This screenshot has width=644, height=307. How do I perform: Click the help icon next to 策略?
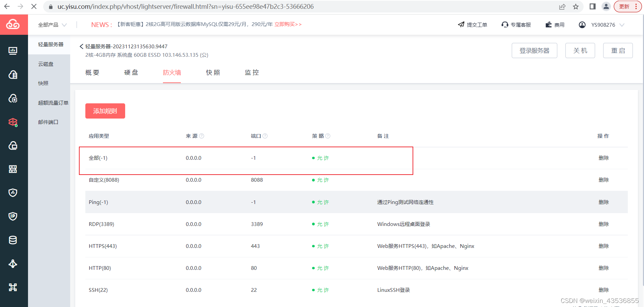(x=328, y=136)
